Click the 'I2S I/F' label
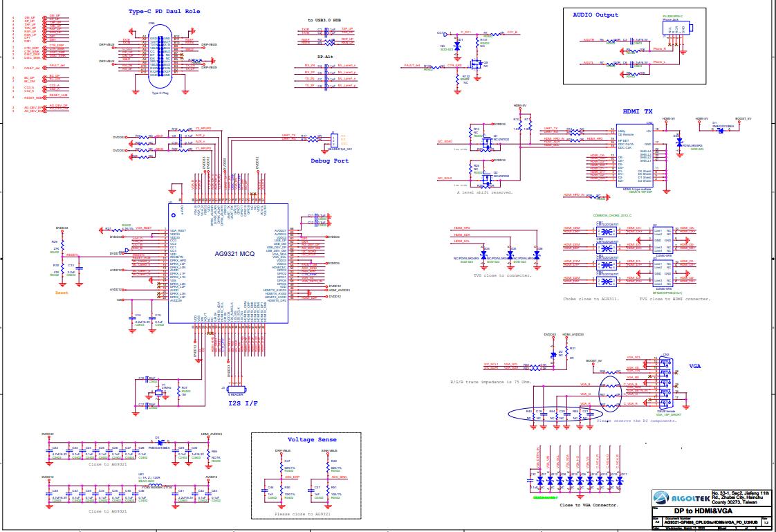The image size is (776, 532). click(x=243, y=403)
